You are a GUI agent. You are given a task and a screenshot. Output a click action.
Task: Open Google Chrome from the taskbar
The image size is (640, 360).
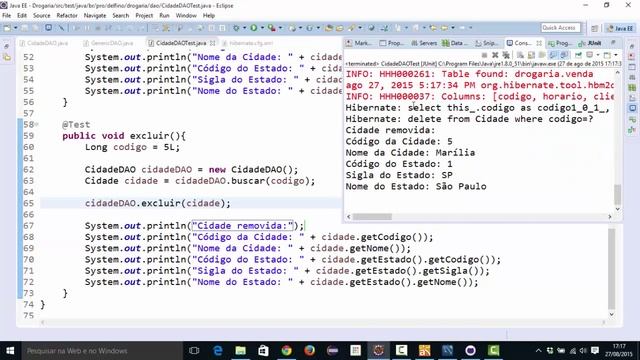tap(287, 351)
